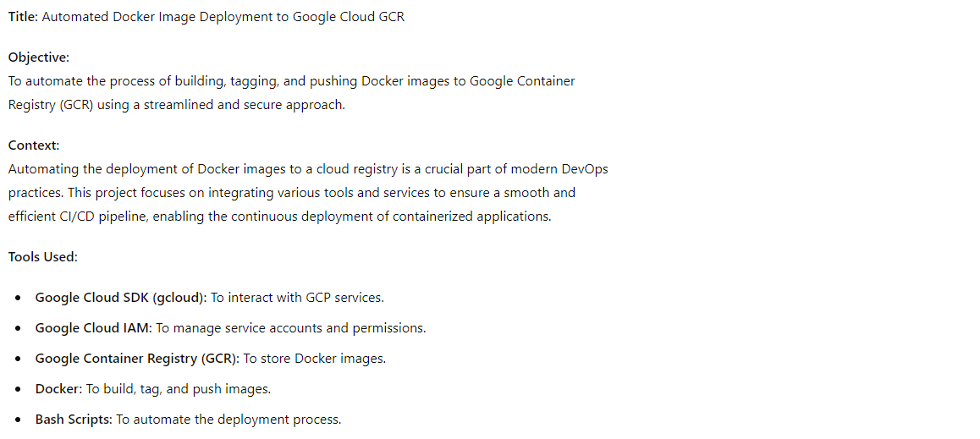Click the bullet before Google Cloud IAM

pos(19,328)
